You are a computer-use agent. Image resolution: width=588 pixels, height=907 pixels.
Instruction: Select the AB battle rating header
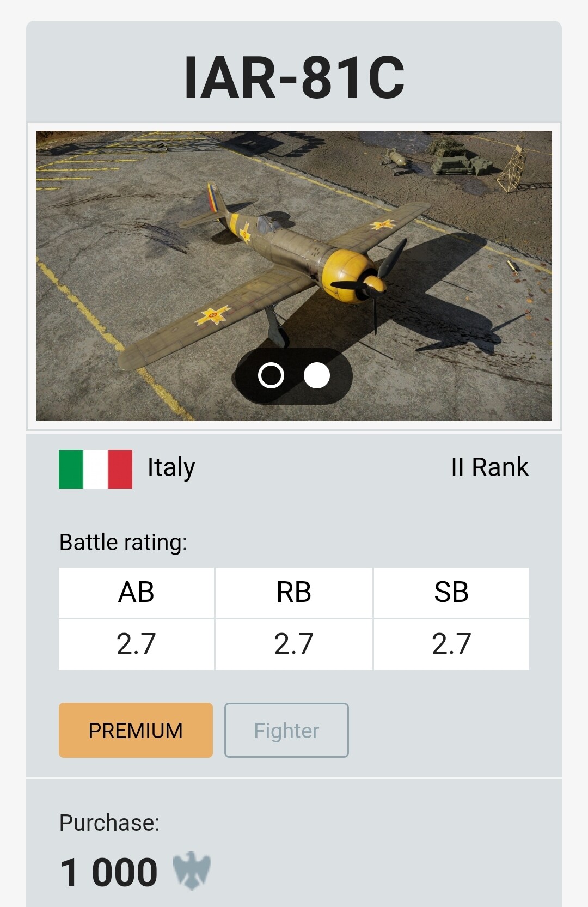[x=136, y=592]
